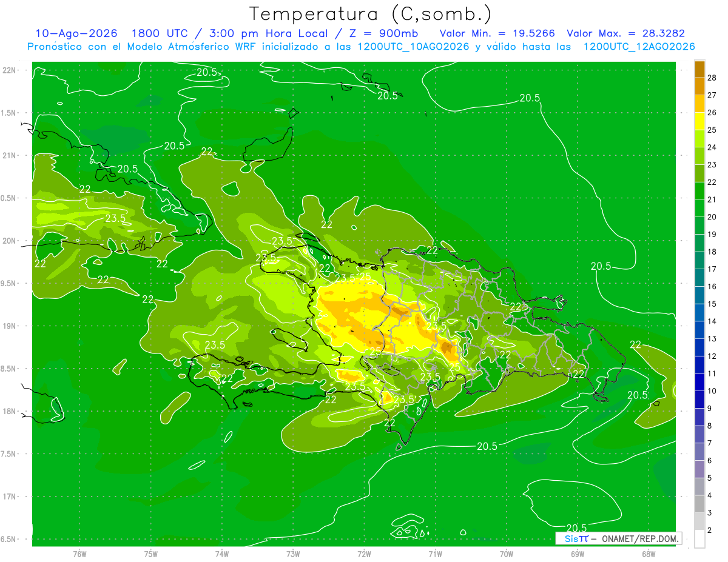The height and width of the screenshot is (562, 728).
Task: Select the 'Valor Min. = 19.5266' text
Action: point(498,33)
